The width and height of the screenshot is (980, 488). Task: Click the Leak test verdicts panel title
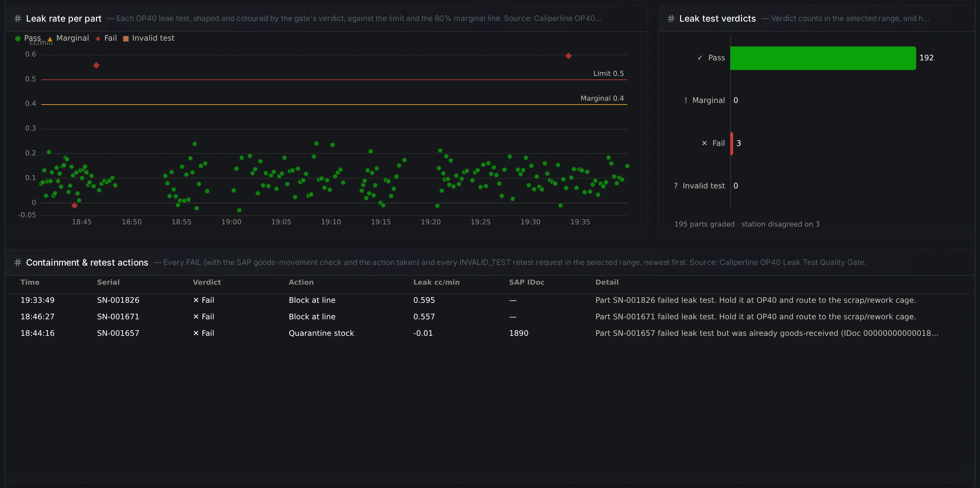click(x=718, y=19)
